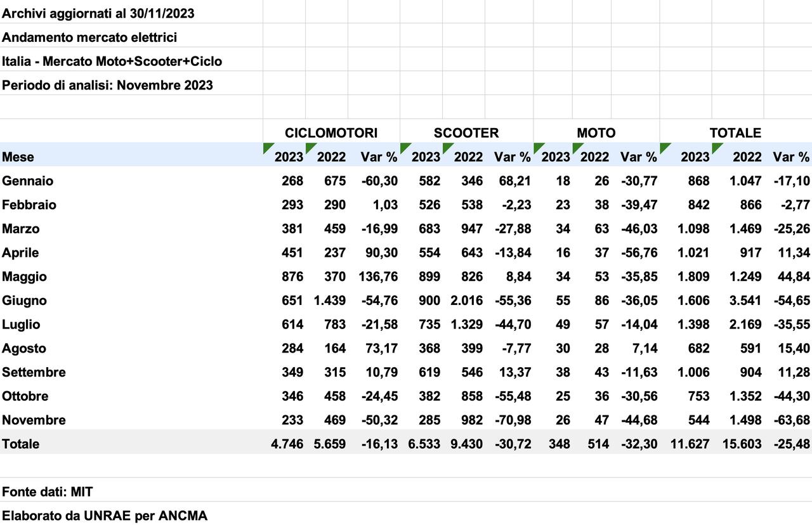Click green triangle indicator on Totale 2023 header
The width and height of the screenshot is (812, 525).
pyautogui.click(x=663, y=146)
